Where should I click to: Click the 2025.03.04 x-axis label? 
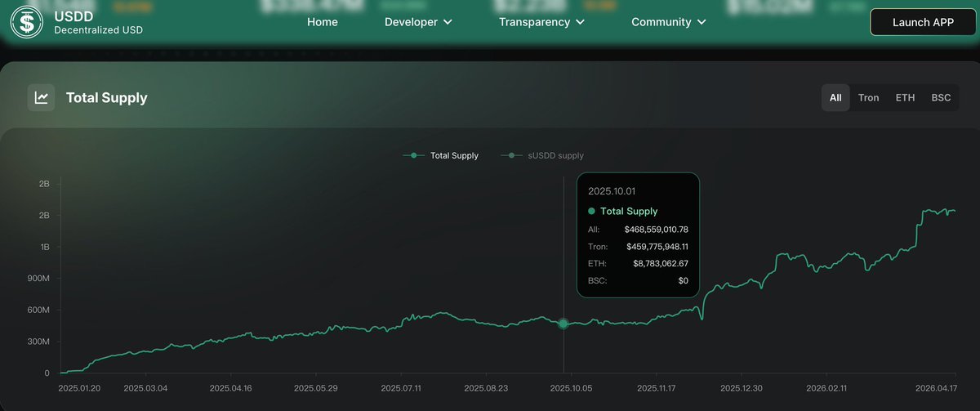point(145,389)
